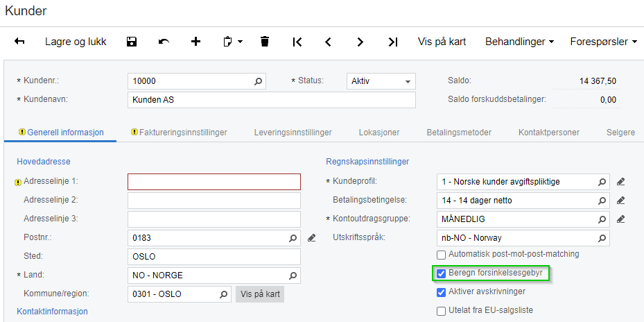644x322 pixels.
Task: Click into Adresselinje 1 field
Action: click(x=214, y=182)
